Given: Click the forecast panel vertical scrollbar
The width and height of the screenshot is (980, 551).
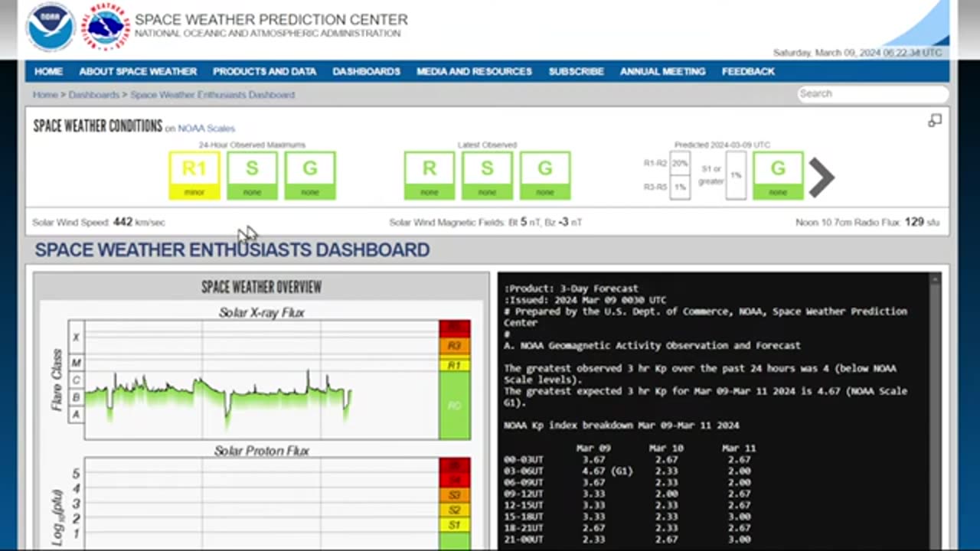Looking at the screenshot, I should 935,410.
